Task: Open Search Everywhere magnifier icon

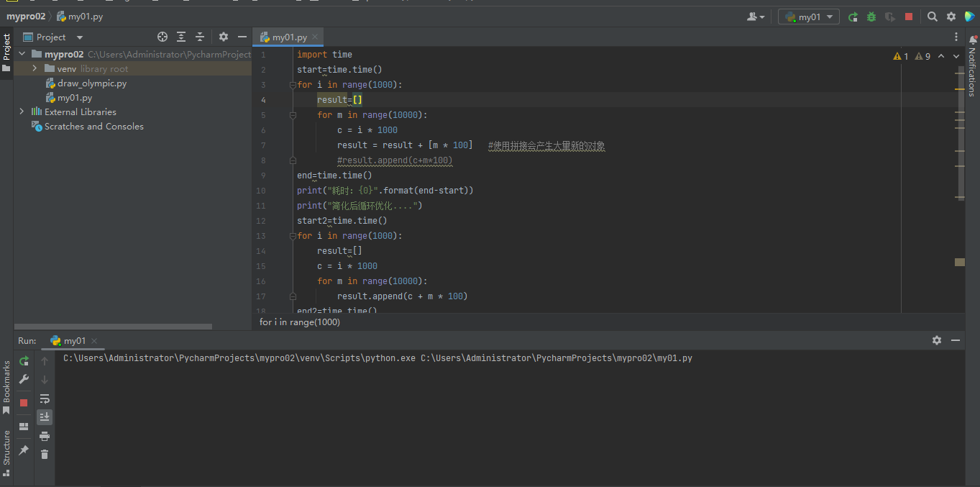Action: tap(933, 17)
